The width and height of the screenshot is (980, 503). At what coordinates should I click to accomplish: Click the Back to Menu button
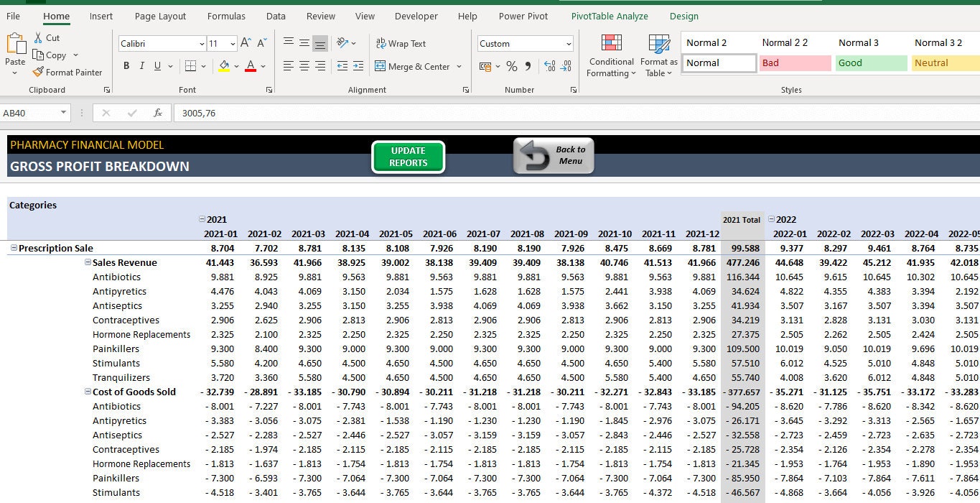coord(553,157)
